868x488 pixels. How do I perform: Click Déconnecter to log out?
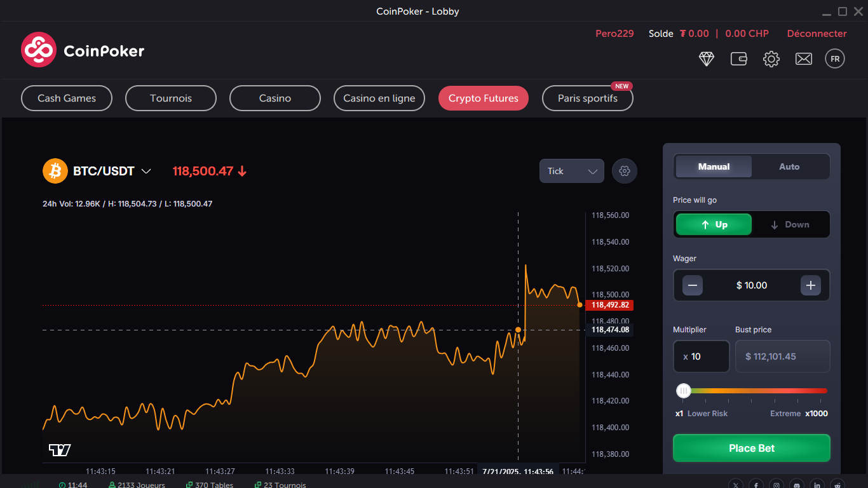point(817,33)
